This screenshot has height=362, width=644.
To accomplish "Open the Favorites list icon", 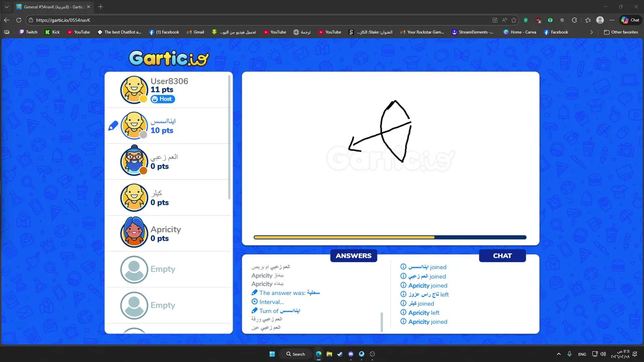I will 588,20.
